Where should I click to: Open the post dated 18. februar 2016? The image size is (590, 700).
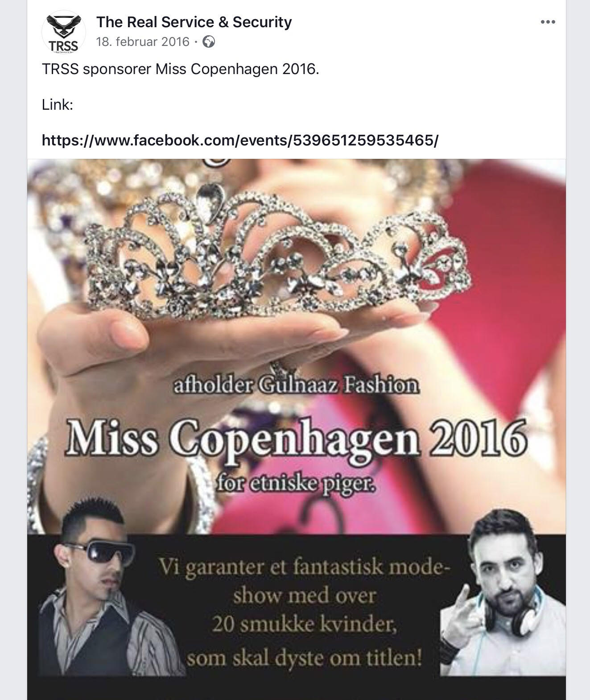click(x=143, y=42)
